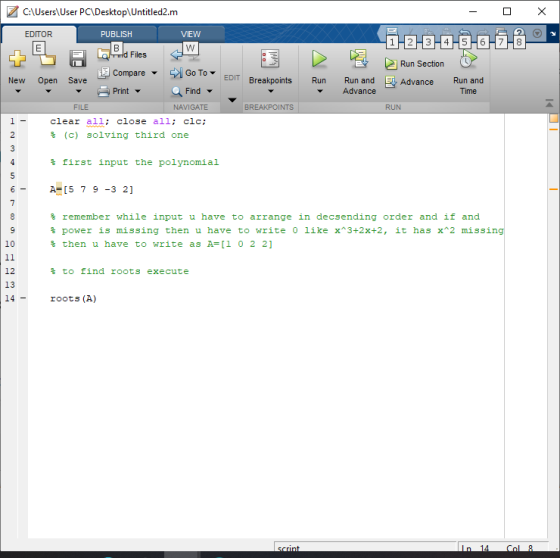Viewport: 560px width, 558px height.
Task: Click the orange code analyzer message indicator
Action: click(x=554, y=118)
